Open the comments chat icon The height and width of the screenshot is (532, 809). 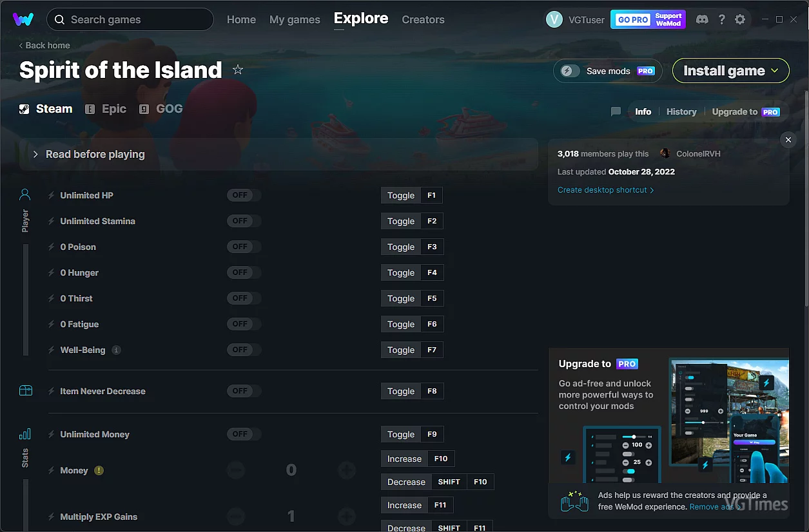(616, 111)
